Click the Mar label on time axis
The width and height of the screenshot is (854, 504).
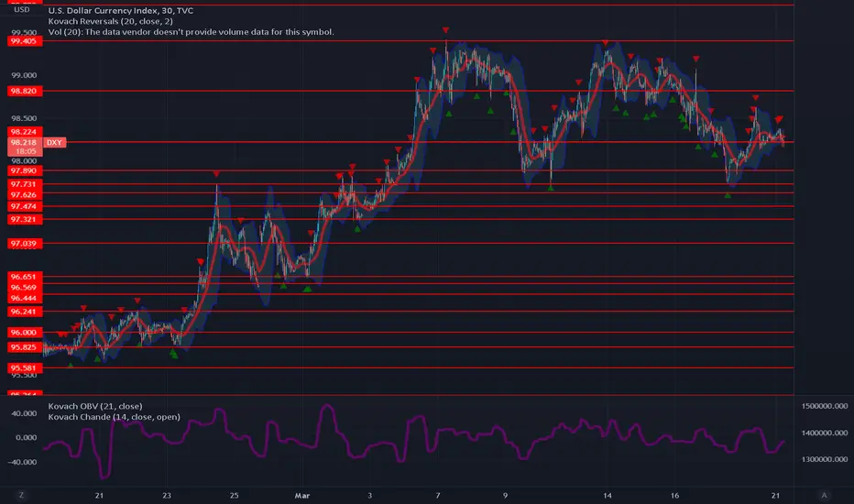coord(302,495)
